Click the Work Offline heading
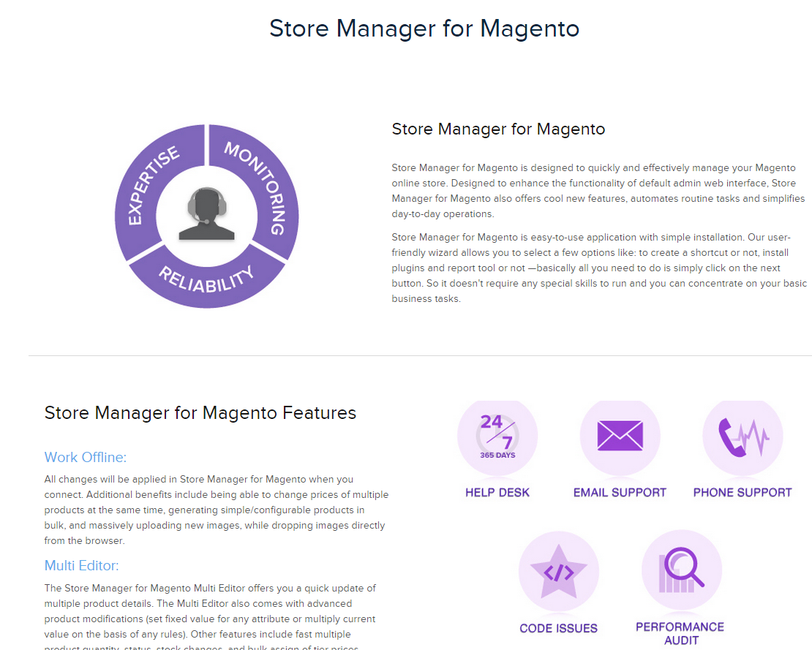This screenshot has height=650, width=812. coord(86,458)
